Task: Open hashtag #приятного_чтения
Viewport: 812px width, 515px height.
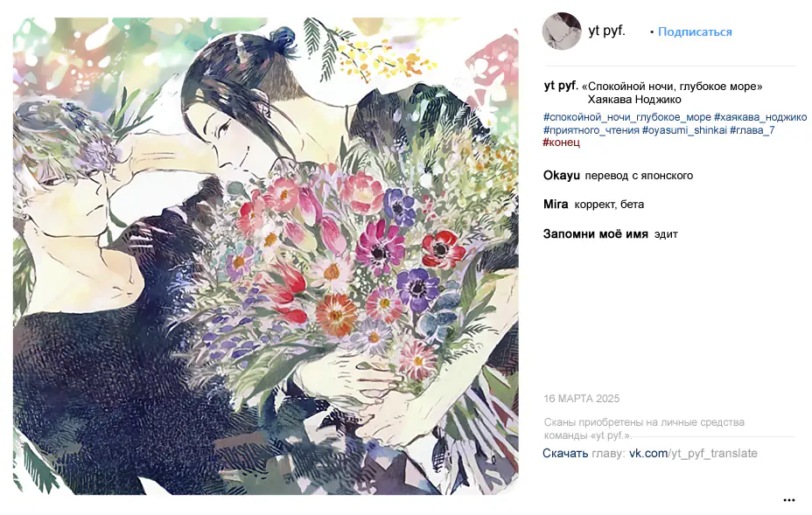Action: (591, 130)
